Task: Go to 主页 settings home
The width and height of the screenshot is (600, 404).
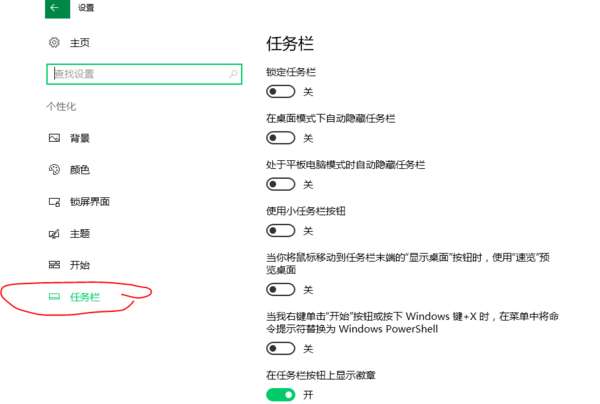Action: pos(80,42)
